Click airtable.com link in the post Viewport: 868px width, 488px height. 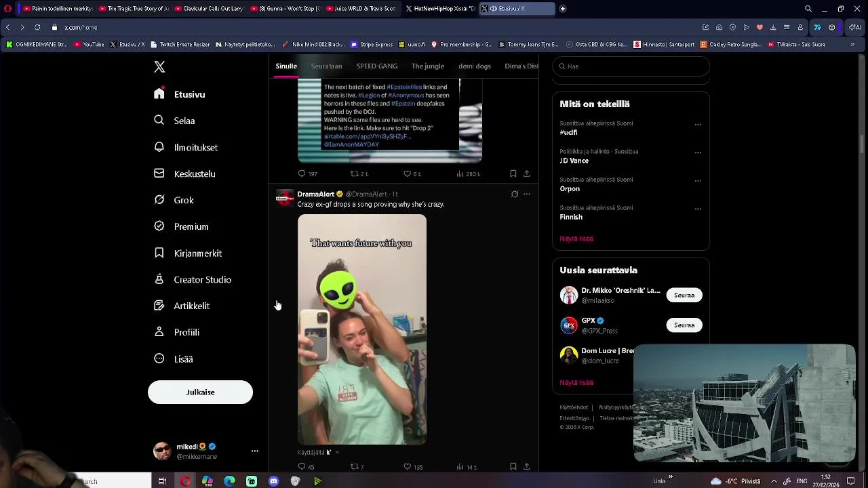click(368, 136)
